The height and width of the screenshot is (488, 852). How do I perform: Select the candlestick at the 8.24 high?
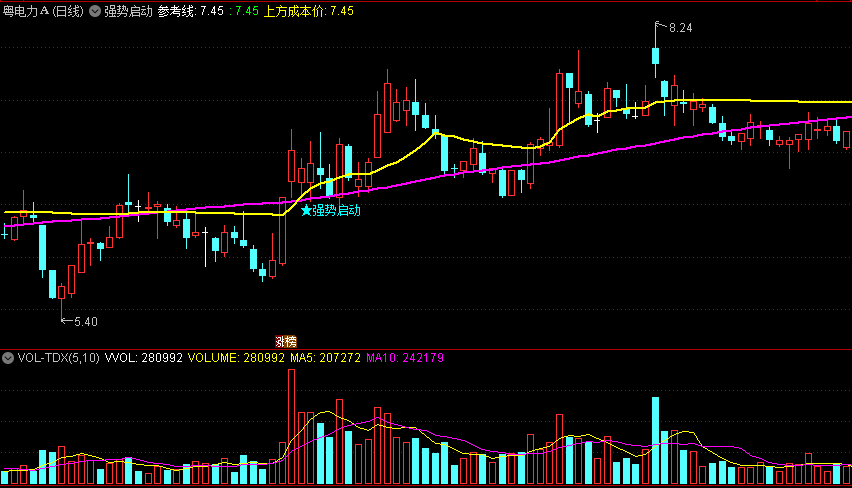tap(656, 54)
